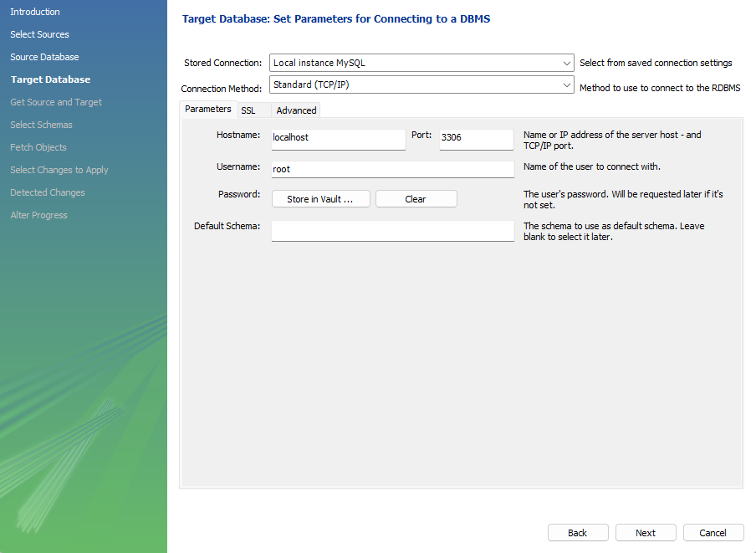
Task: Click the Target Database page heading
Action: tap(336, 18)
